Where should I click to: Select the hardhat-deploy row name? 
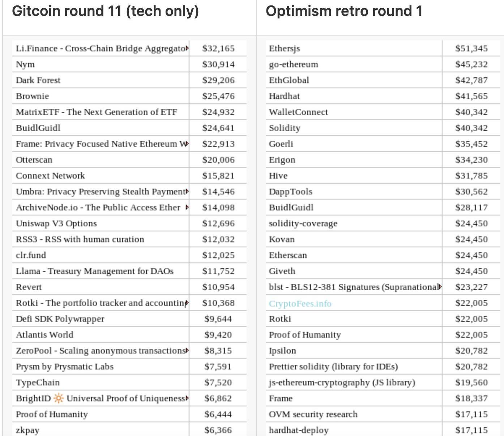click(x=299, y=430)
